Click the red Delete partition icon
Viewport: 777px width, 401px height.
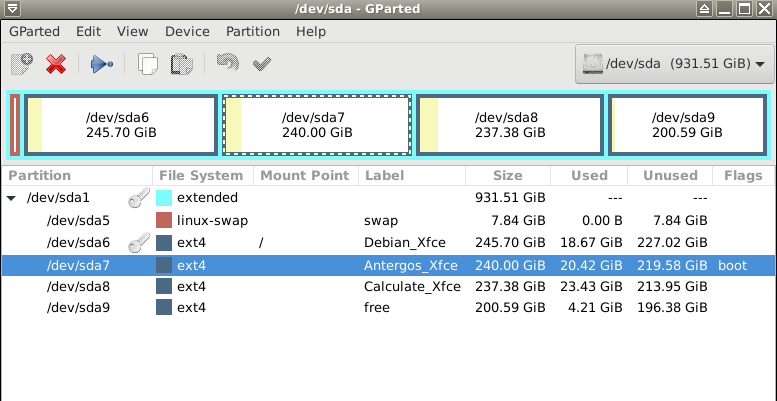(x=56, y=64)
